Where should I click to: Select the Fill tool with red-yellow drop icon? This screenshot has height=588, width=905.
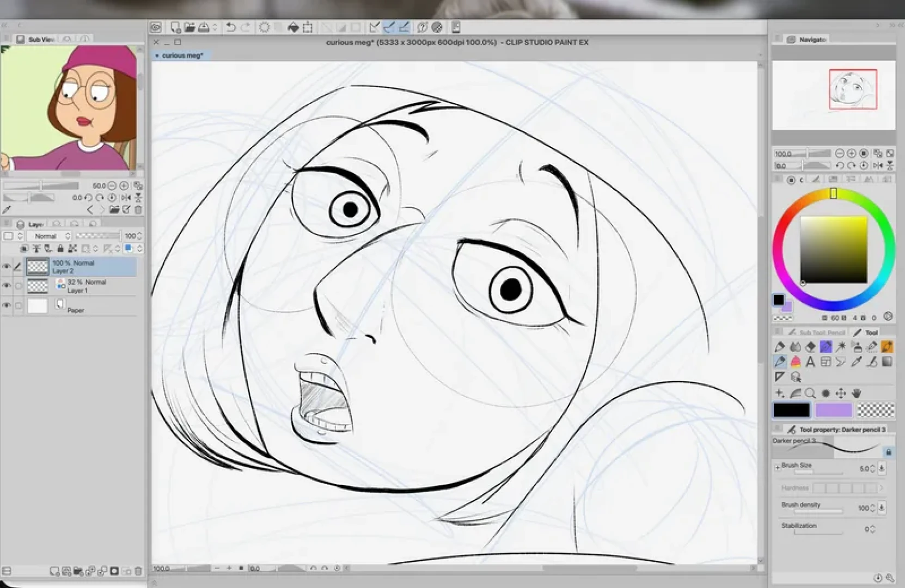[795, 362]
